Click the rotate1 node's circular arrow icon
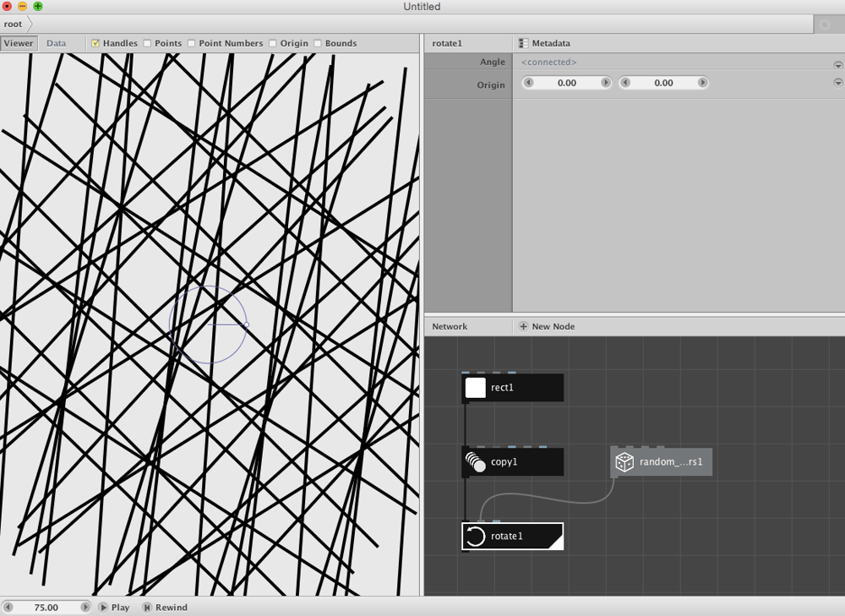The width and height of the screenshot is (845, 616). tap(475, 537)
